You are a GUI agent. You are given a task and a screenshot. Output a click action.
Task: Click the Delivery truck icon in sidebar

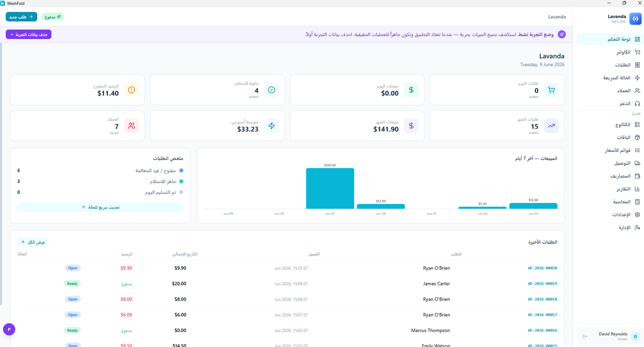pyautogui.click(x=637, y=163)
